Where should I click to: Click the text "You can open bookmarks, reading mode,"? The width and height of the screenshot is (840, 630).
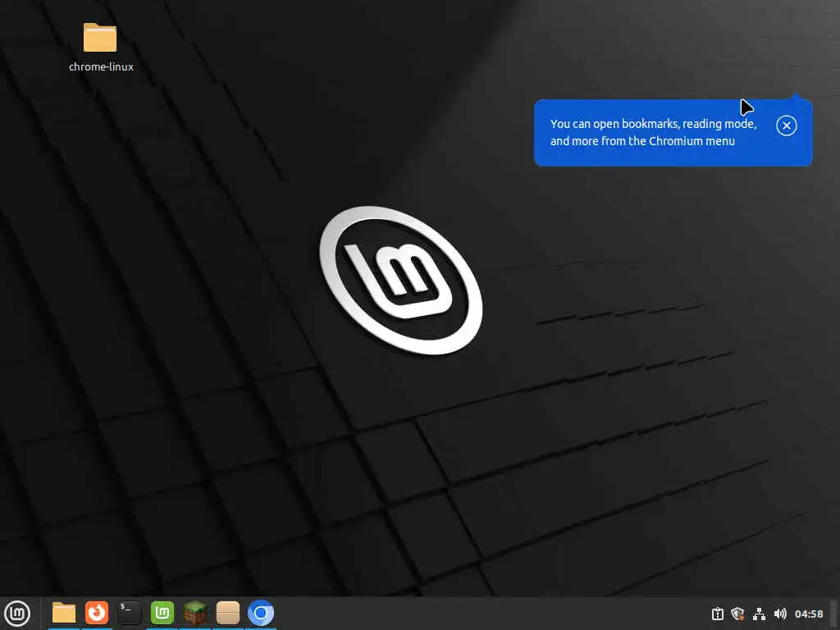click(x=653, y=124)
